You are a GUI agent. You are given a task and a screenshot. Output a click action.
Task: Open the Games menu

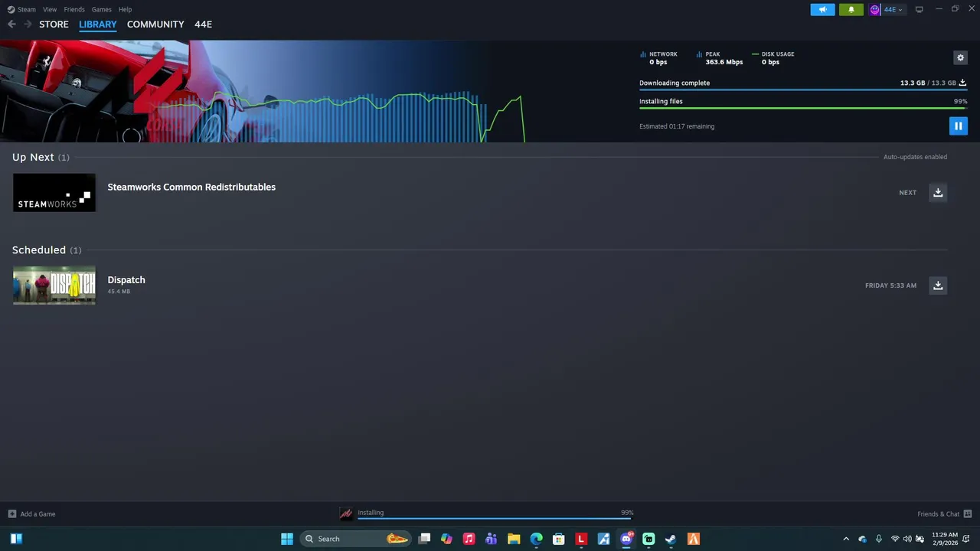[x=101, y=9]
